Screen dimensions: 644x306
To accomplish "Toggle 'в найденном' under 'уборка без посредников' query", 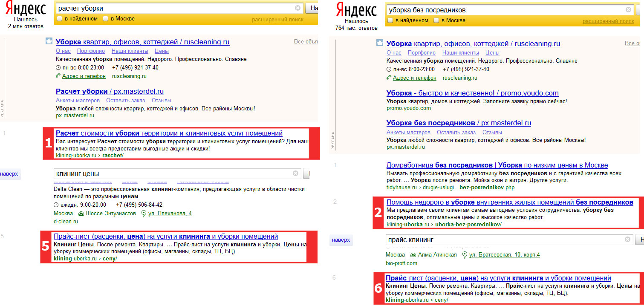I will coord(390,20).
